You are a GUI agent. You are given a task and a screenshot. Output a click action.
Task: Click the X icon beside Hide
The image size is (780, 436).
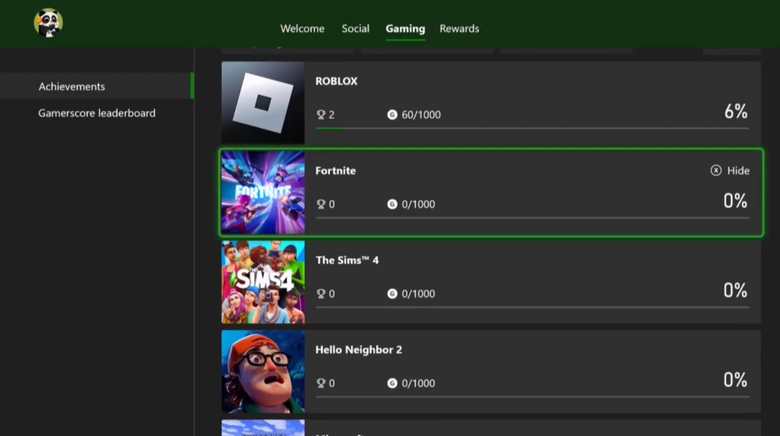pos(716,171)
